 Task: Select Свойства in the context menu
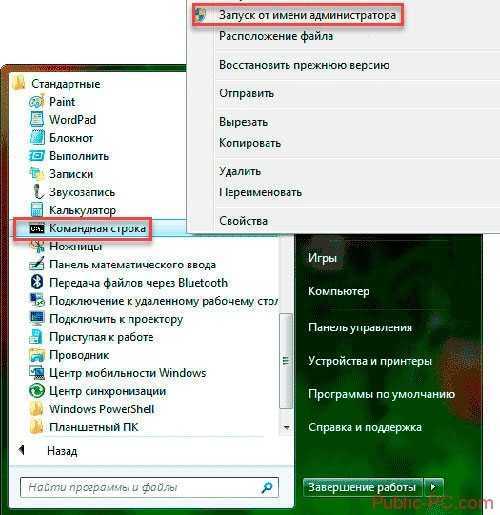click(243, 221)
